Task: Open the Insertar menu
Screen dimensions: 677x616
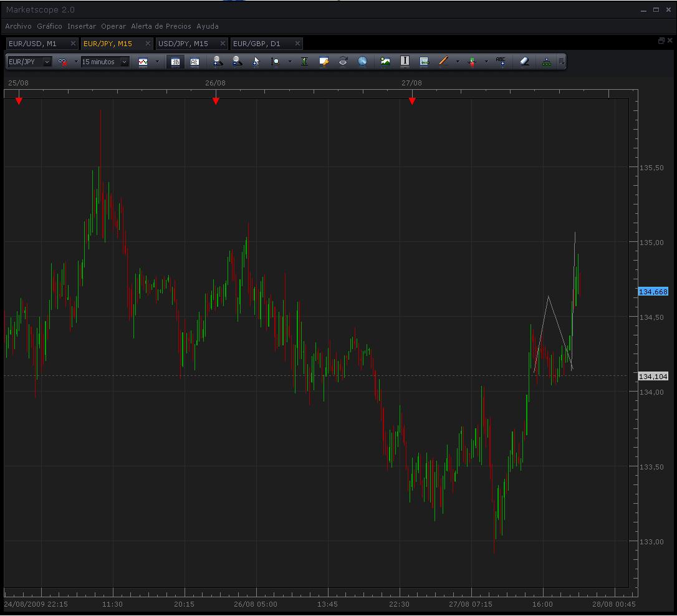Action: pos(82,26)
